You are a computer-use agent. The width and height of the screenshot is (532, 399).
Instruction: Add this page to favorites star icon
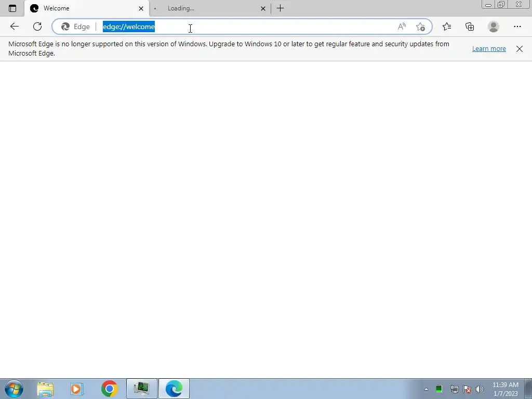pyautogui.click(x=420, y=26)
